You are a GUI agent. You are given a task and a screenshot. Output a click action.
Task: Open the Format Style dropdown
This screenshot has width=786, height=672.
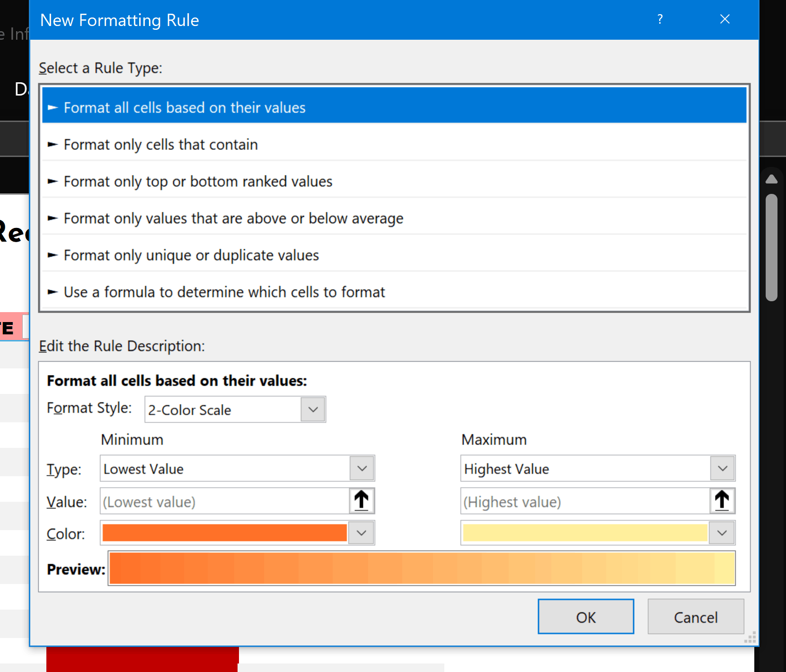click(313, 409)
